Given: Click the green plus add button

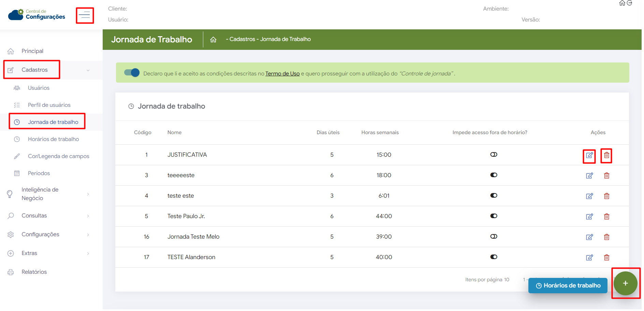Looking at the screenshot, I should point(625,283).
